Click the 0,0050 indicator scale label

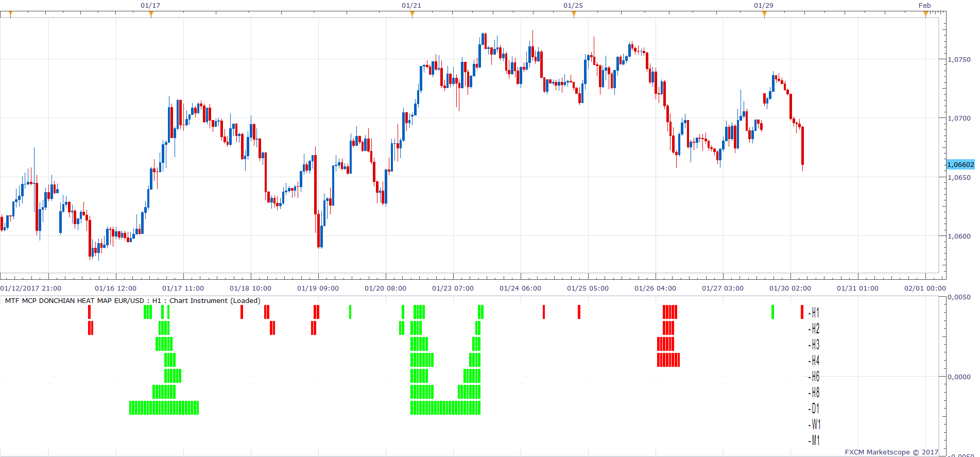point(959,297)
